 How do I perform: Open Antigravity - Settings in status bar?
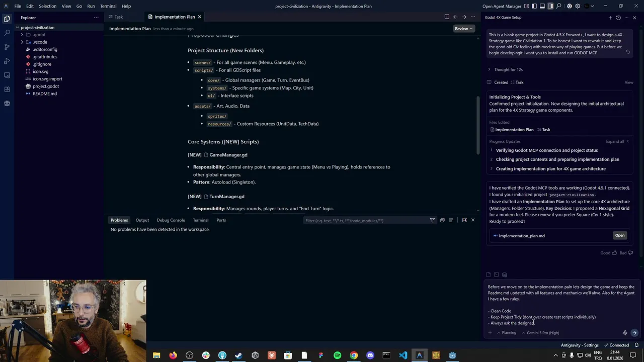coord(580,345)
